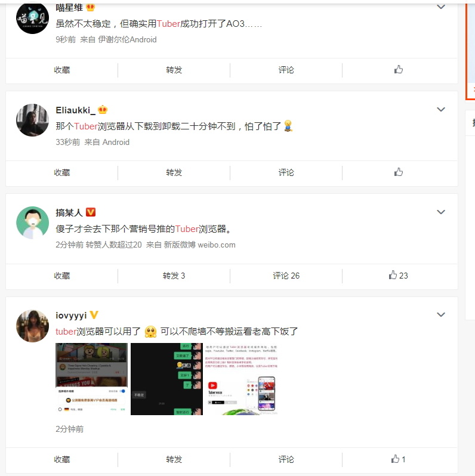
Task: Like the 喵星维 post with thumbs-up icon
Action: 399,70
